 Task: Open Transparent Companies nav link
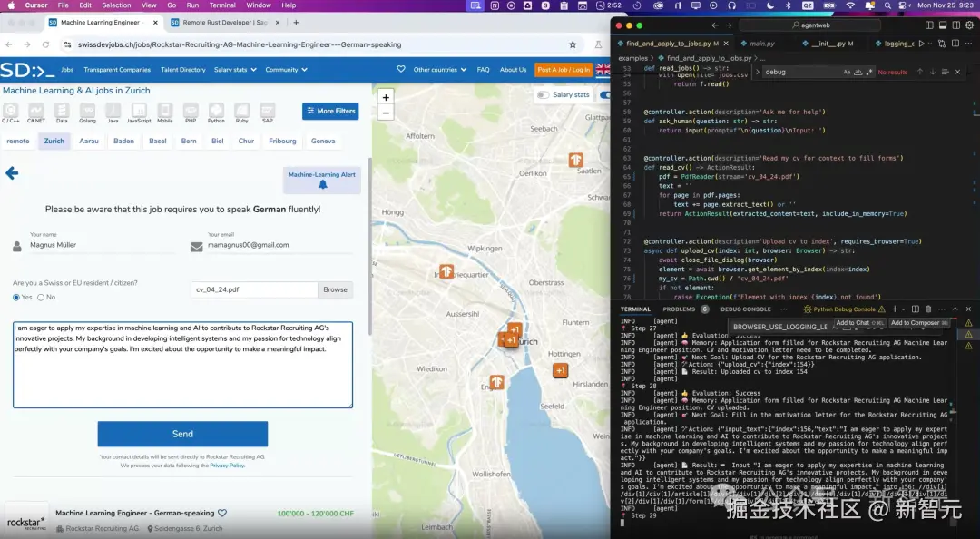tap(117, 69)
